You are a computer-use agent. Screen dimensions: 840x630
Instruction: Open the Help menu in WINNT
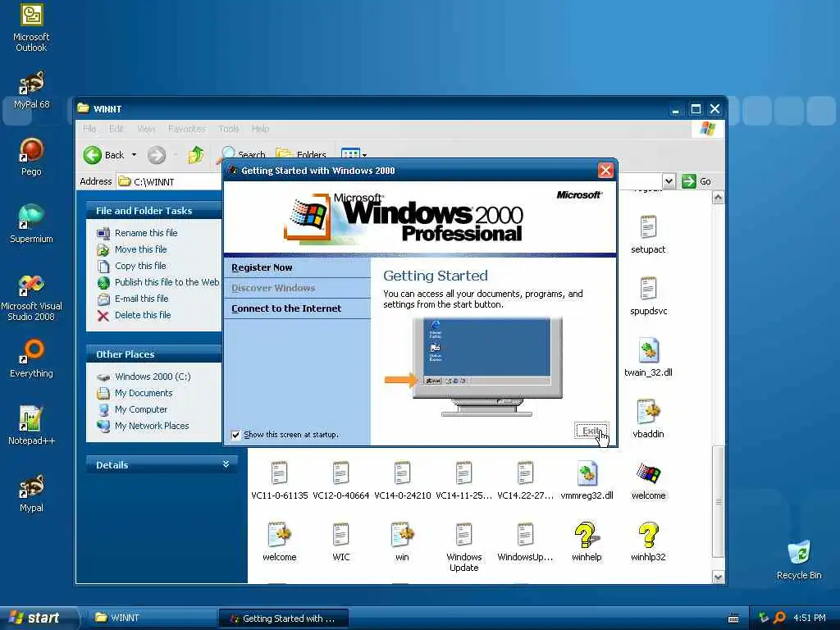coord(260,129)
